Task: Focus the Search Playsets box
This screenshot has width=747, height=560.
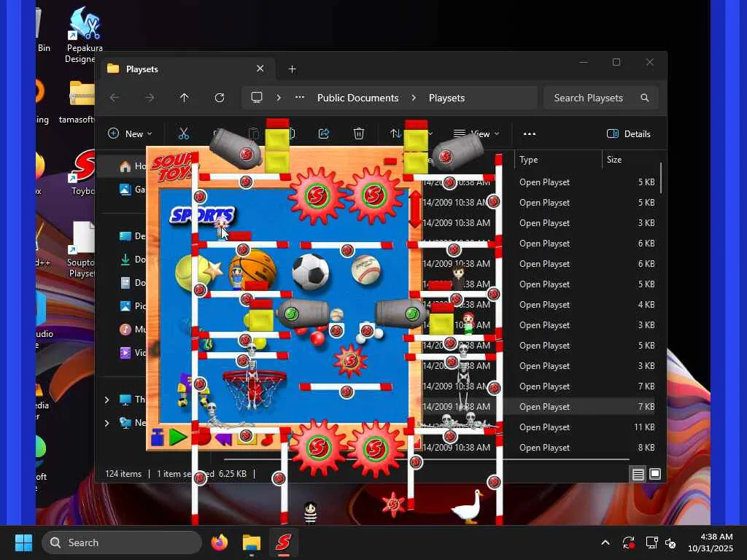Action: coord(601,98)
